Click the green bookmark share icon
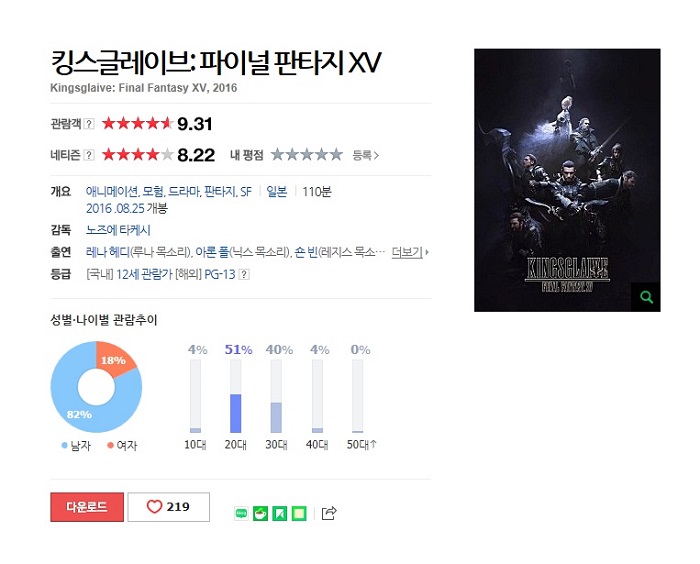This screenshot has width=700, height=564. click(280, 514)
